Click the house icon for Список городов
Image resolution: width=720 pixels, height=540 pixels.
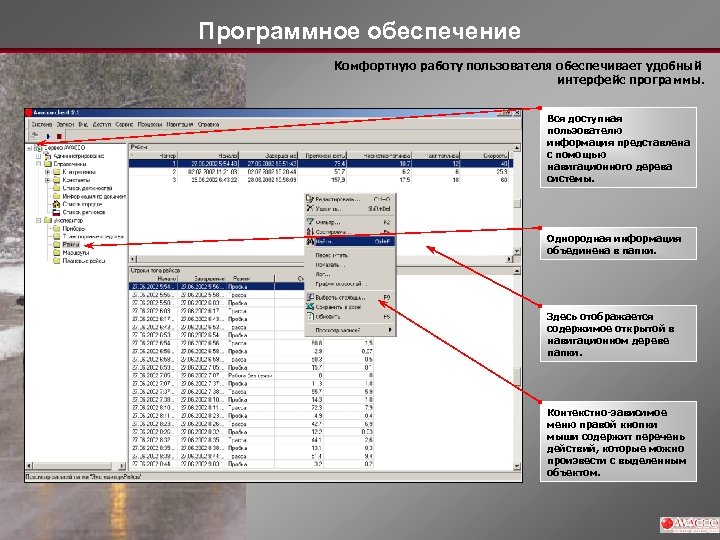pyautogui.click(x=56, y=204)
